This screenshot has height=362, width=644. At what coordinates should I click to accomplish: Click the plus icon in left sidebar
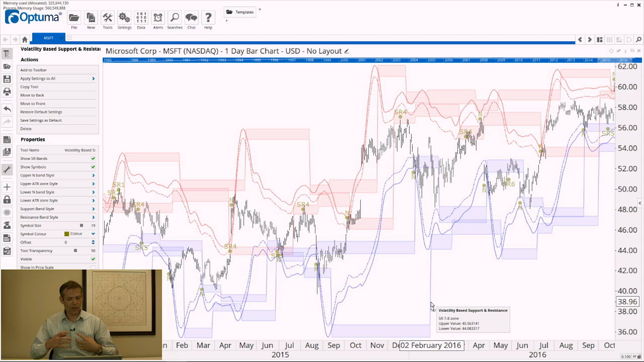click(x=7, y=187)
